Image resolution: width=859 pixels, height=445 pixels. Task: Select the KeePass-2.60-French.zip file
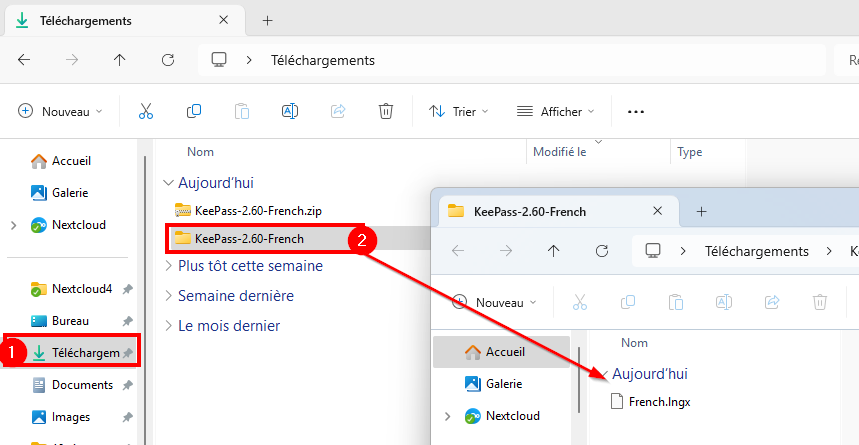tap(254, 210)
